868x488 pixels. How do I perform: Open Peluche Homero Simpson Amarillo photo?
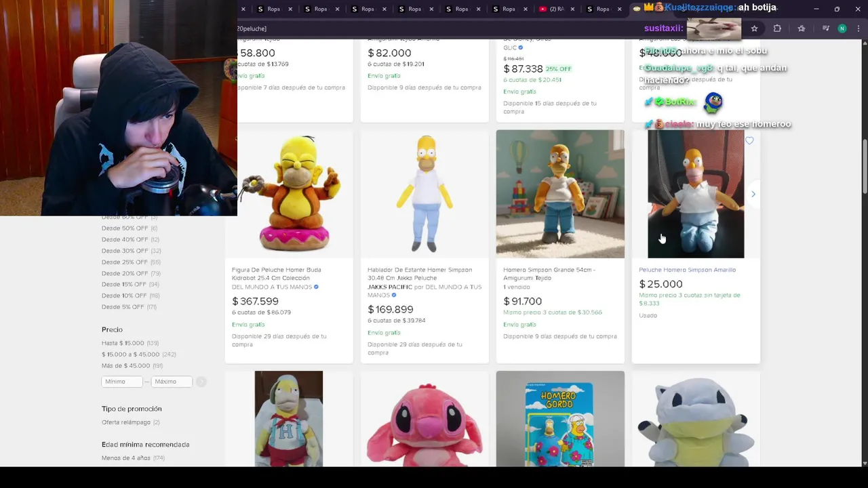pyautogui.click(x=696, y=194)
